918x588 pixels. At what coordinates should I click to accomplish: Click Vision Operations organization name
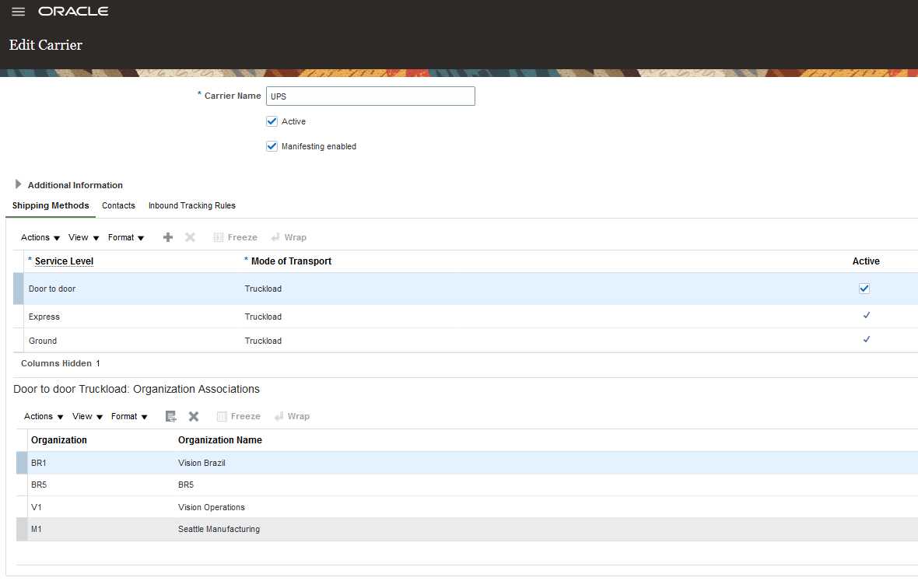click(x=212, y=507)
